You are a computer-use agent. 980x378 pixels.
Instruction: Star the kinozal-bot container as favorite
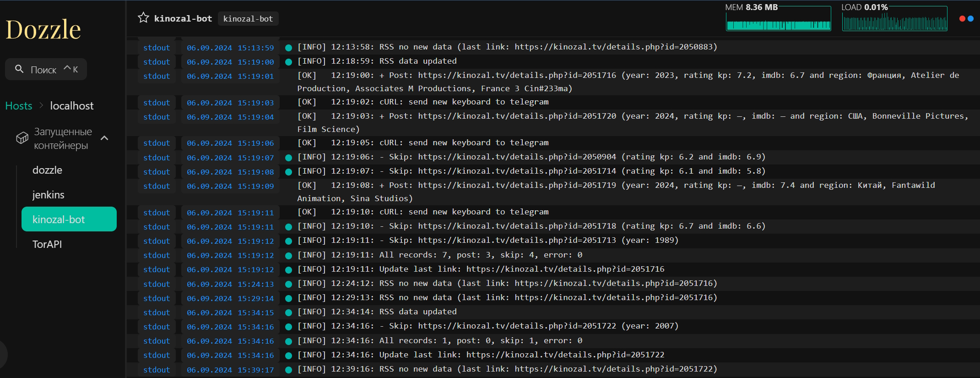tap(143, 18)
